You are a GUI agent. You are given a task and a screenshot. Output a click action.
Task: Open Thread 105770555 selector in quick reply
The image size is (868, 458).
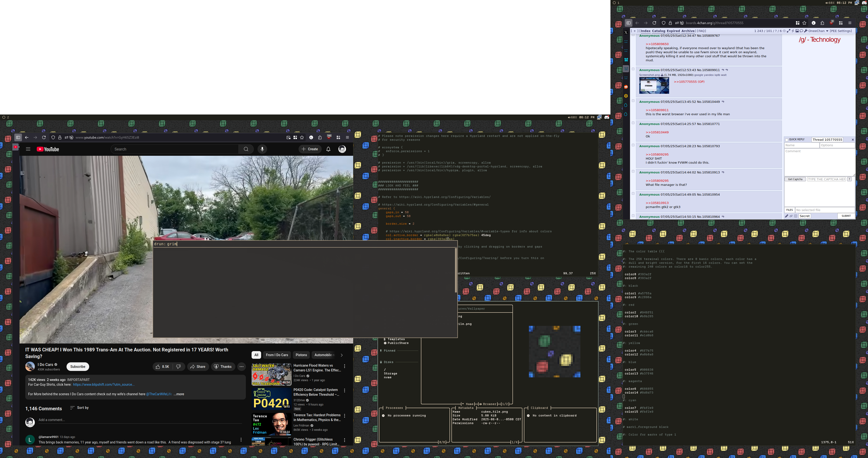827,140
